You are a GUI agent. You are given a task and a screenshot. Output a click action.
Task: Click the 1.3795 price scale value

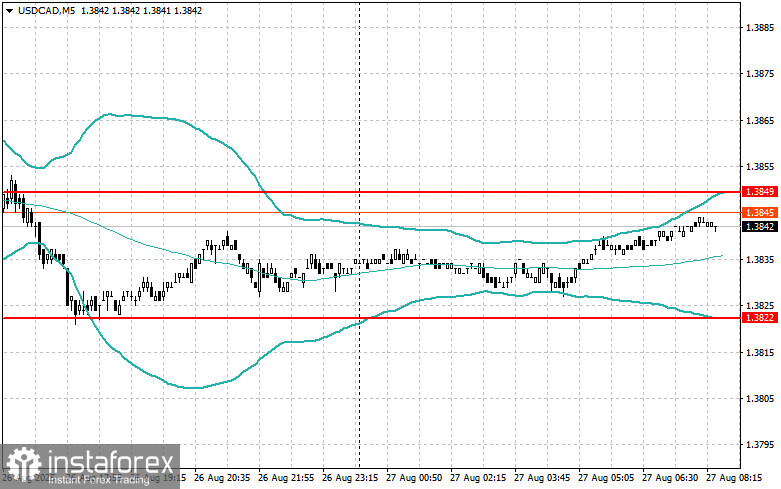coord(760,445)
